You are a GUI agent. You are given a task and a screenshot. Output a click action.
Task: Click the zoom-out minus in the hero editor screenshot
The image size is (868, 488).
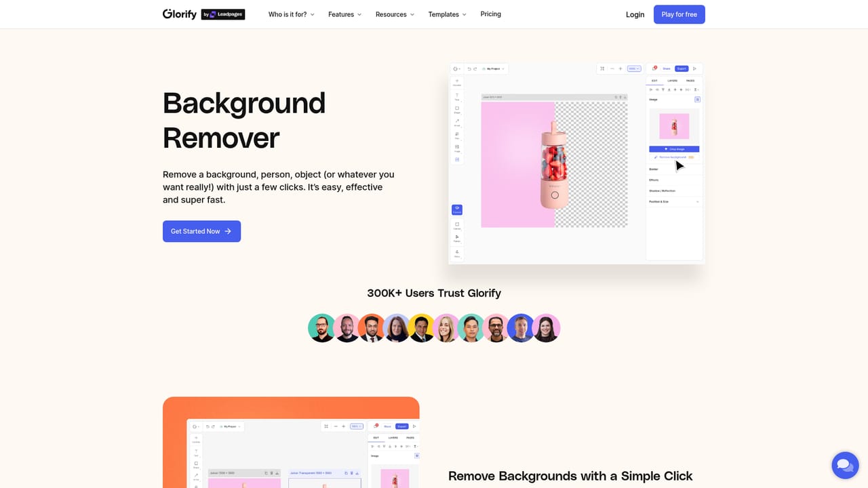point(612,68)
